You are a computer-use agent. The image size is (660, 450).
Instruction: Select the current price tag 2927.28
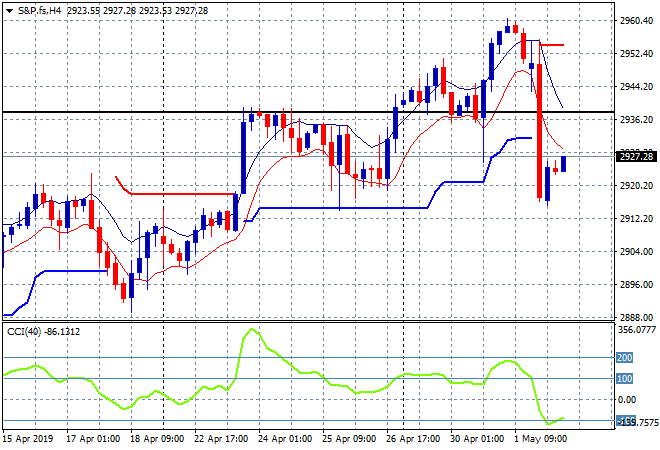tap(636, 157)
